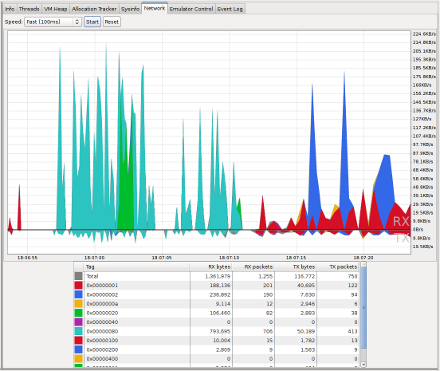Open the Sysinfo tab
This screenshot has height=371, width=440.
(x=130, y=9)
